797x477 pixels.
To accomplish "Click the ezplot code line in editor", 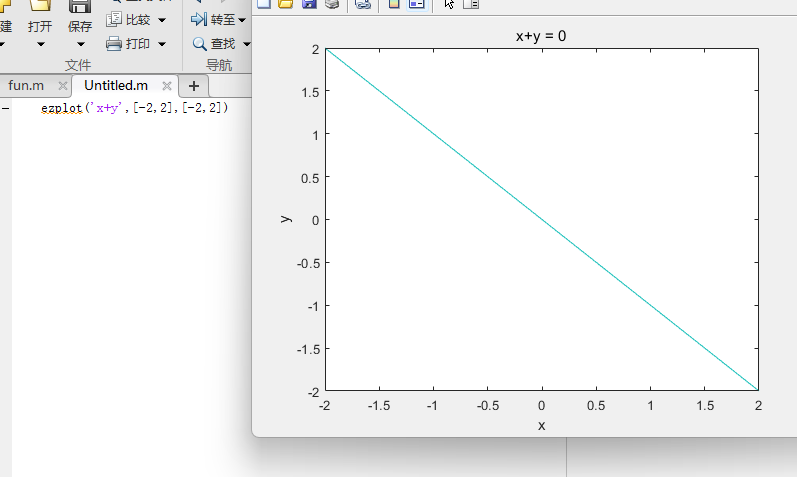I will 135,108.
